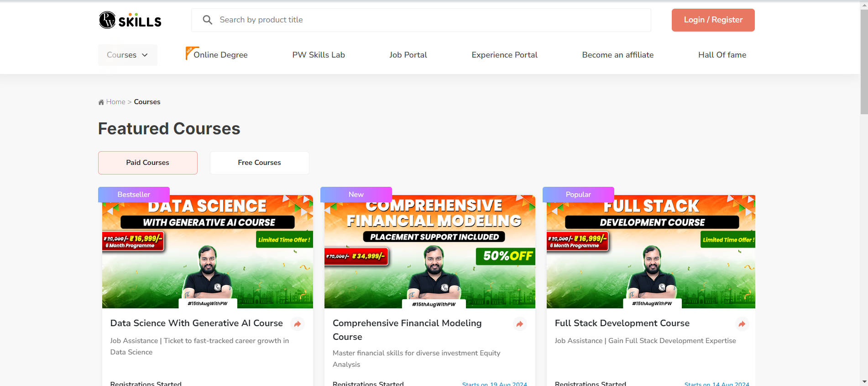Open the Financial Modeling course banner image
Screen dimensions: 868x386
click(430, 252)
